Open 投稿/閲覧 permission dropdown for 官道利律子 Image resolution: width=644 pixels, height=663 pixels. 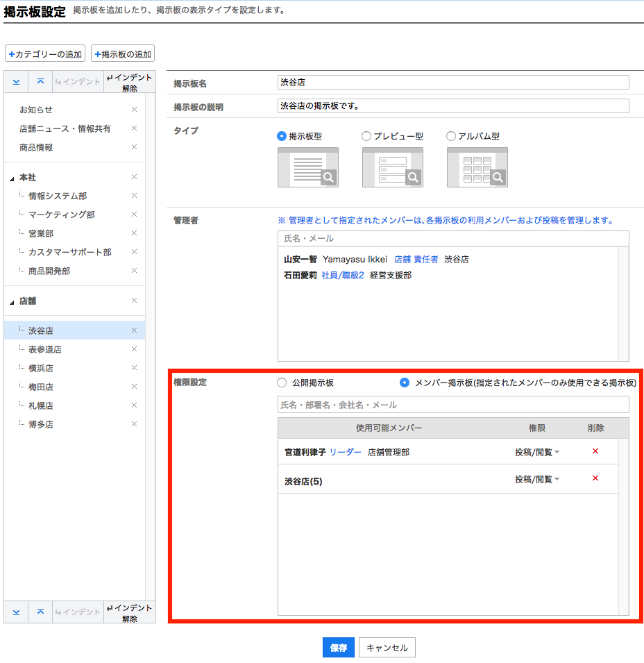pyautogui.click(x=536, y=453)
